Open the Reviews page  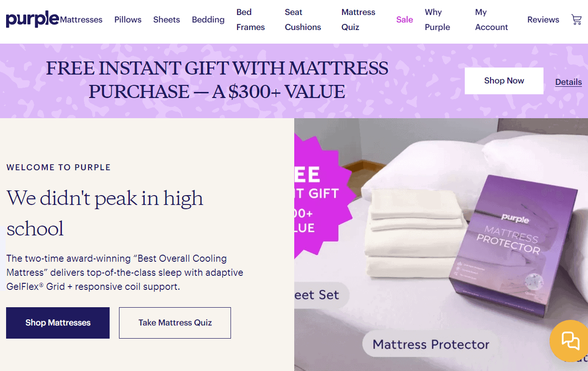coord(543,20)
